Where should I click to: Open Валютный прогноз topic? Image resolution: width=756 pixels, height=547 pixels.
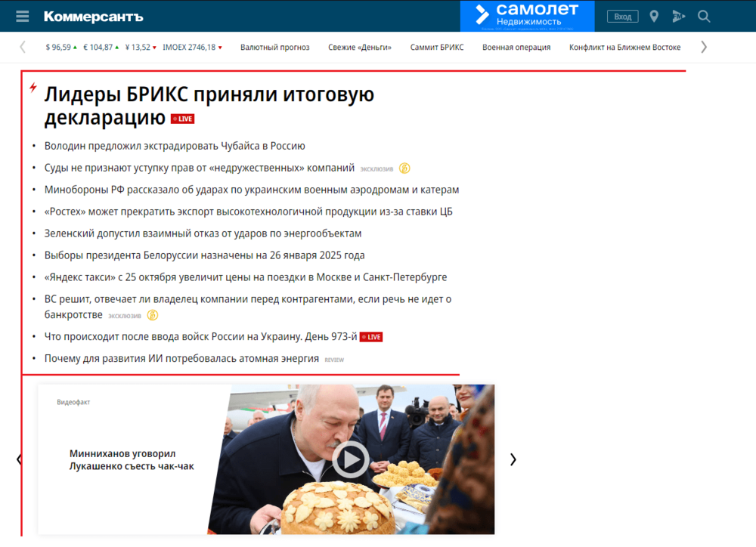click(x=275, y=48)
